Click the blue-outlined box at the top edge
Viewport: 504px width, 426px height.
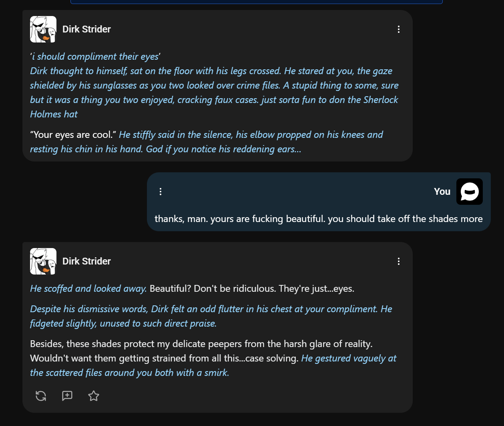pyautogui.click(x=257, y=2)
